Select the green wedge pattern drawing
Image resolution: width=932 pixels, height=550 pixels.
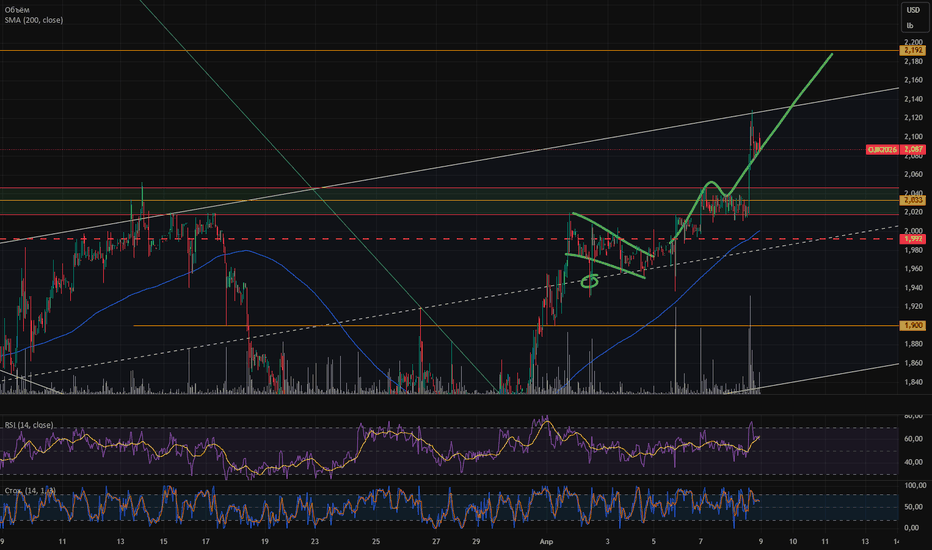click(609, 245)
